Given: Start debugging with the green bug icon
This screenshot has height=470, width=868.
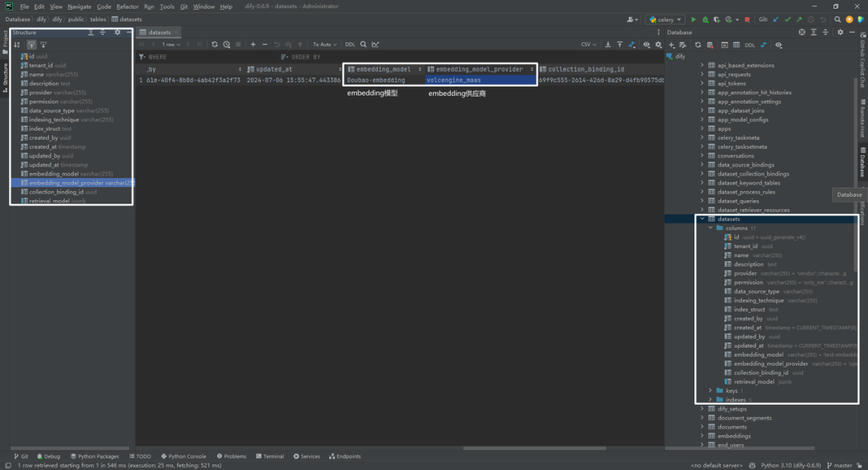Looking at the screenshot, I should [706, 19].
